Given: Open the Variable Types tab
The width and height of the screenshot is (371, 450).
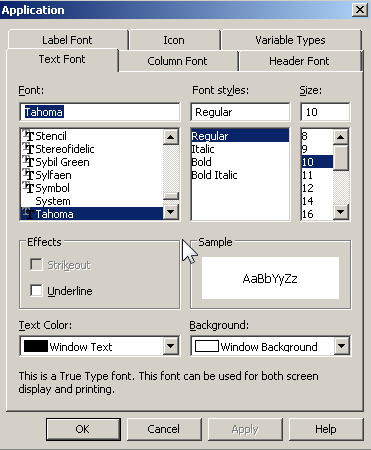Looking at the screenshot, I should (290, 40).
